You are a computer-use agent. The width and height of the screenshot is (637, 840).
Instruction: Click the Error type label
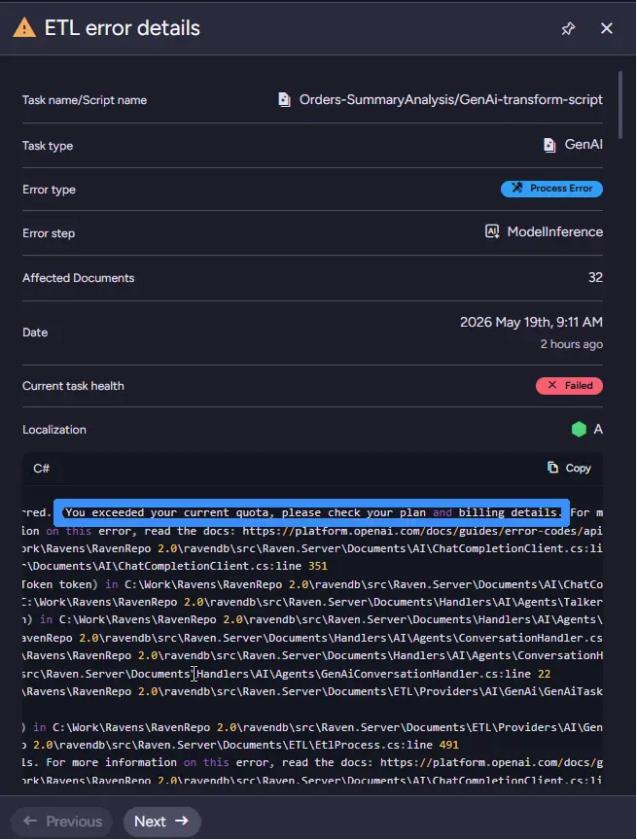point(49,190)
